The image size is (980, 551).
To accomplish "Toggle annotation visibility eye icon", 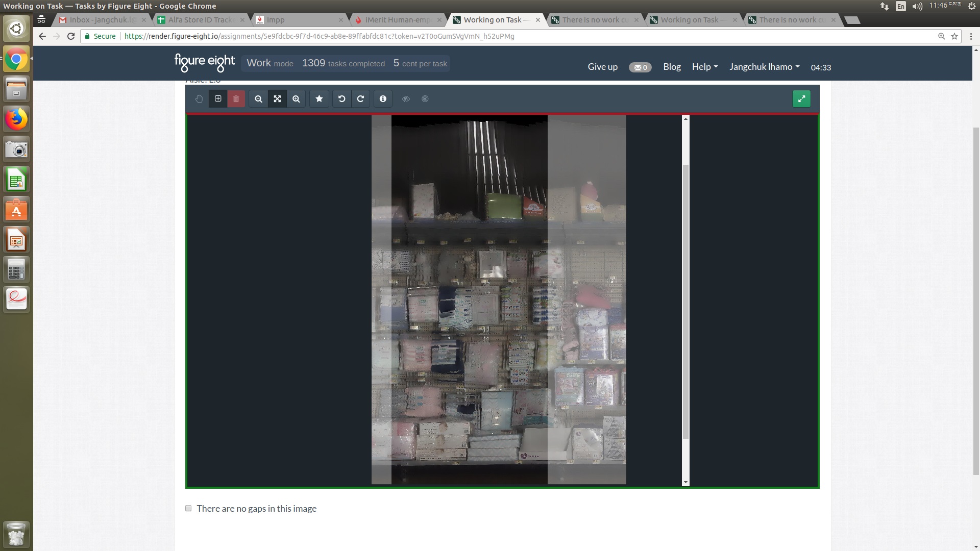I will pos(406,99).
